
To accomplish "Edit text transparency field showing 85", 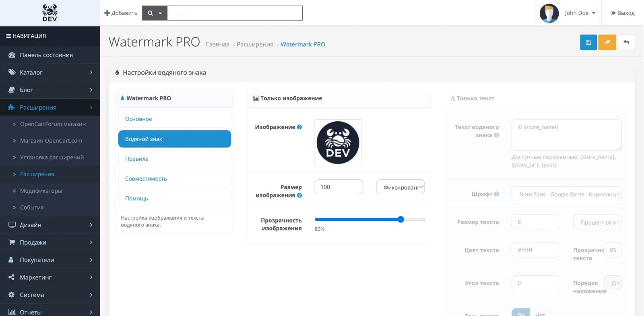I will [x=613, y=250].
